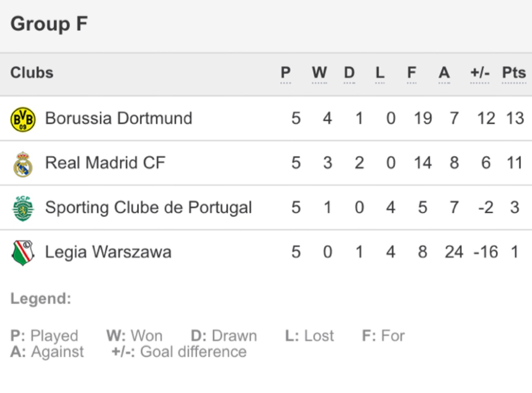Click the Real Madrid CF crest icon
The height and width of the screenshot is (393, 532).
point(23,164)
